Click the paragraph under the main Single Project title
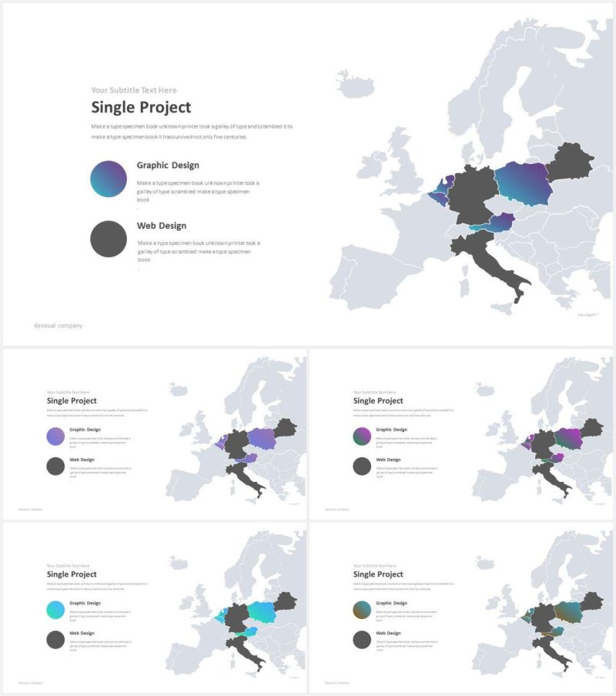 pyautogui.click(x=192, y=132)
